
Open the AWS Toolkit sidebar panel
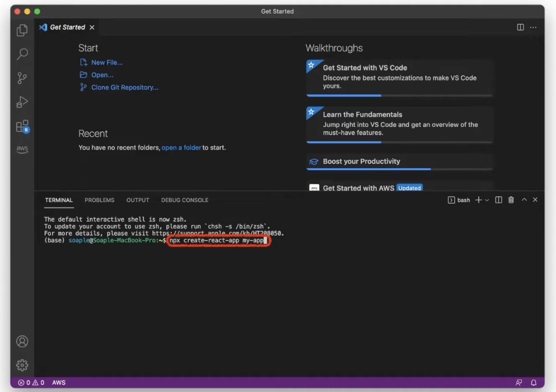[x=22, y=149]
